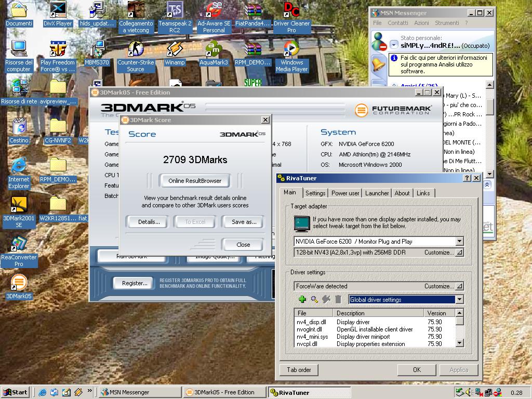Open the Cestino recycle bin icon
532x399 pixels.
[x=19, y=130]
